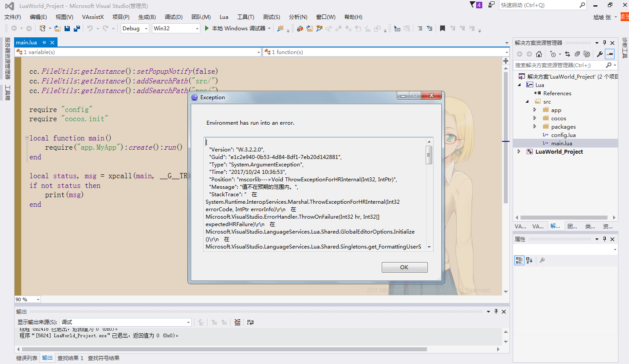Image resolution: width=629 pixels, height=364 pixels.
Task: Toggle the categorized view in Properties panel
Action: (x=519, y=260)
